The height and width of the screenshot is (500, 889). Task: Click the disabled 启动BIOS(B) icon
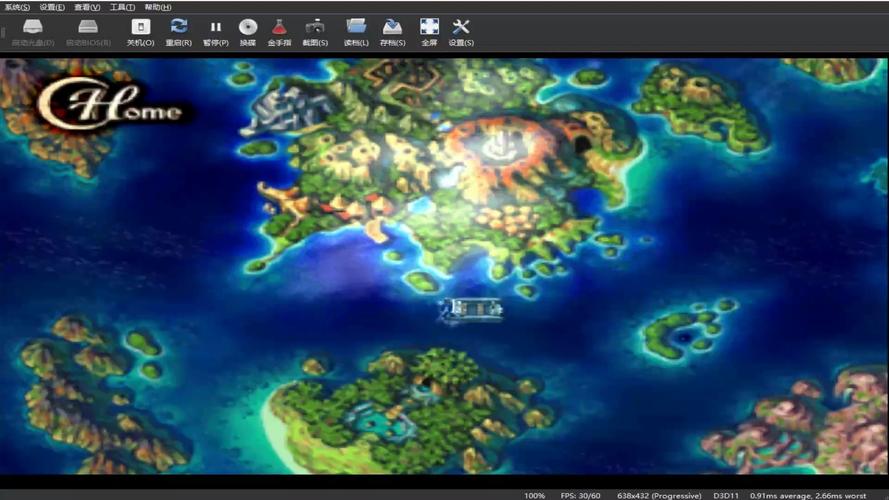click(88, 27)
